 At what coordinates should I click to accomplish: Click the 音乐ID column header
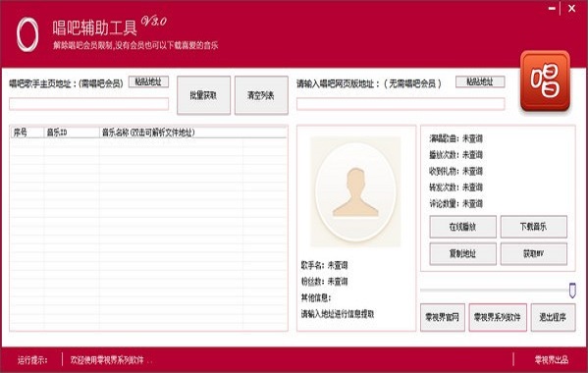(x=72, y=133)
